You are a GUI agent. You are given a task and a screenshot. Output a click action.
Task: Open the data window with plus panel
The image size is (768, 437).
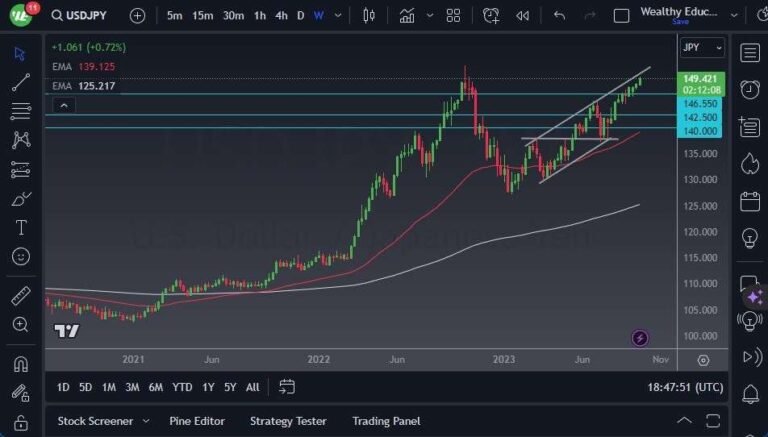[x=749, y=126]
